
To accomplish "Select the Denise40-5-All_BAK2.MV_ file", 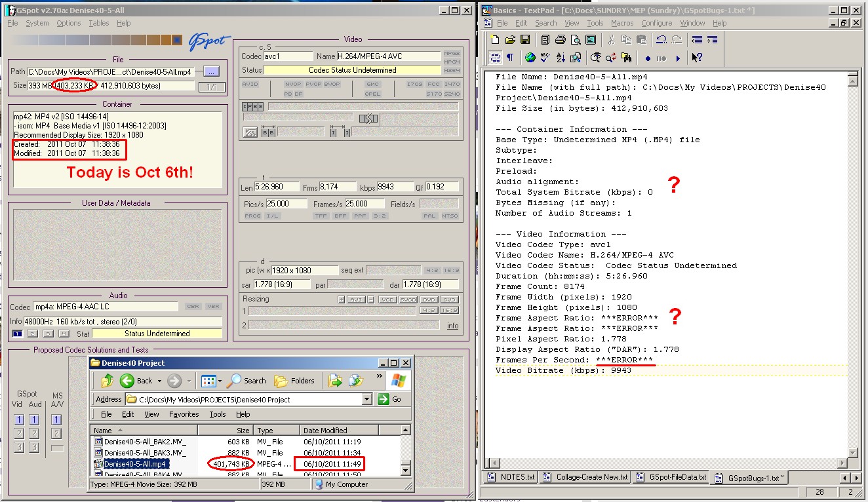I will [x=145, y=442].
